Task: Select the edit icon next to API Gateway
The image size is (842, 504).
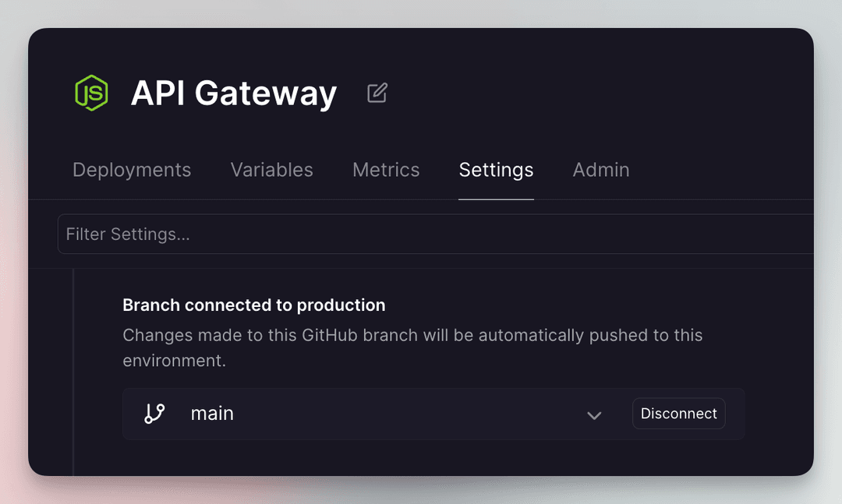Action: tap(377, 92)
